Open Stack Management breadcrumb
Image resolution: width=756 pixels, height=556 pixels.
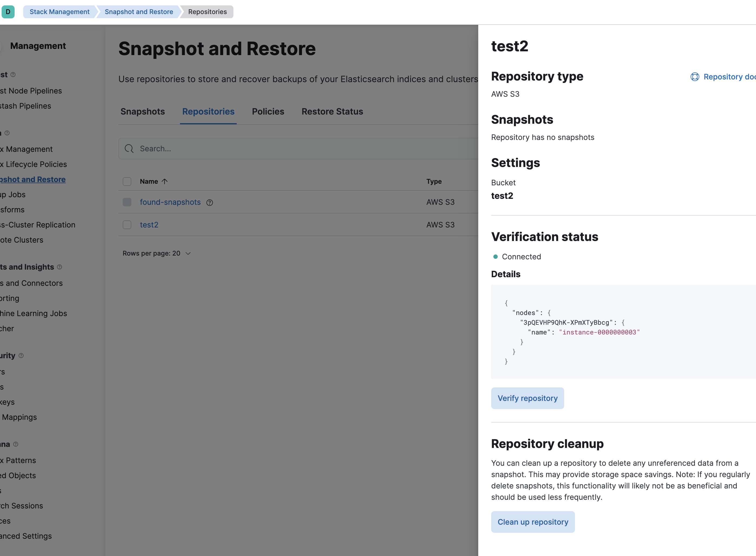pyautogui.click(x=60, y=12)
